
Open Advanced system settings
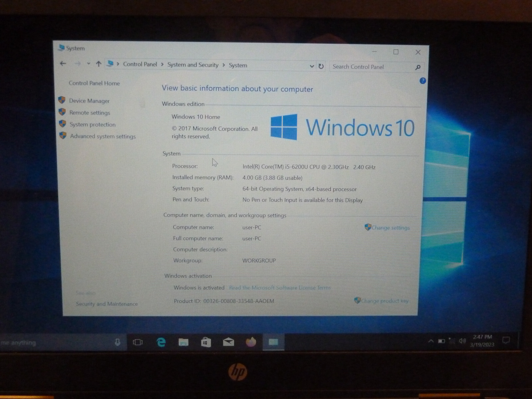(x=103, y=136)
